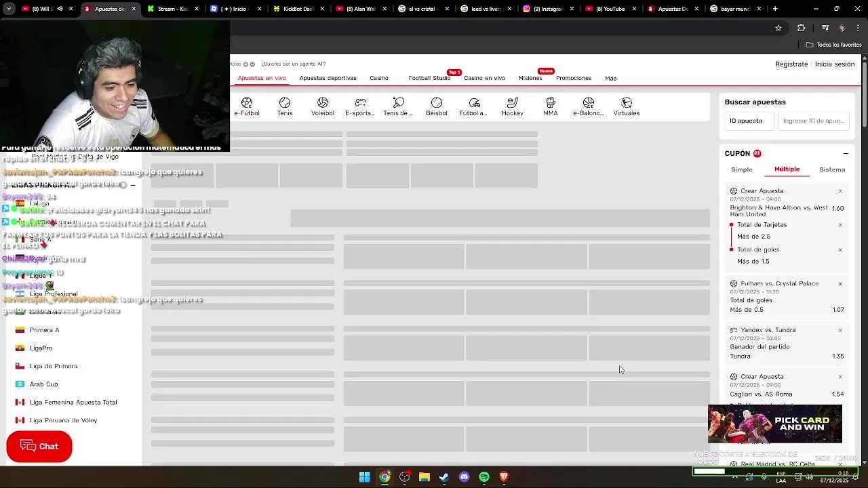
Task: Focus the Ingresar ID de apuesta field
Action: coord(813,121)
